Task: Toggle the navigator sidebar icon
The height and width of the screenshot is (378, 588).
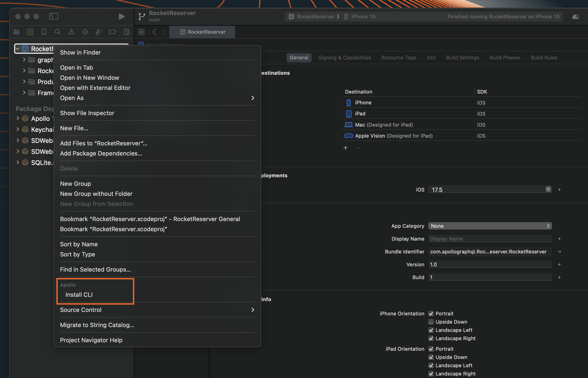Action: click(54, 16)
